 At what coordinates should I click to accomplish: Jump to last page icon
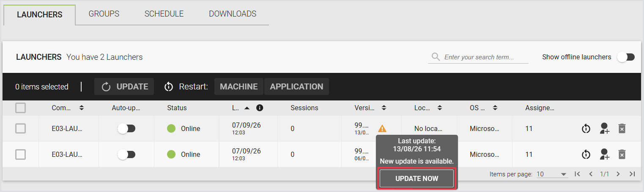[632, 174]
